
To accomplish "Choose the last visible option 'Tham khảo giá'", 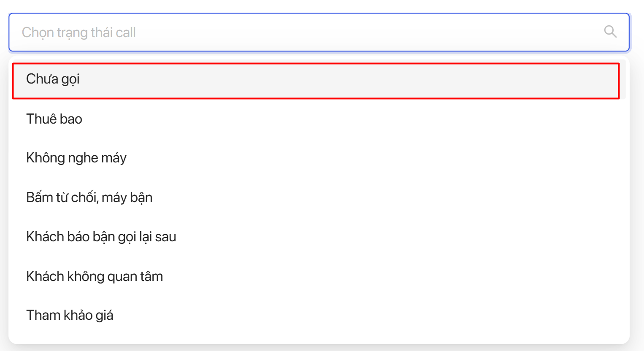I will [x=319, y=316].
